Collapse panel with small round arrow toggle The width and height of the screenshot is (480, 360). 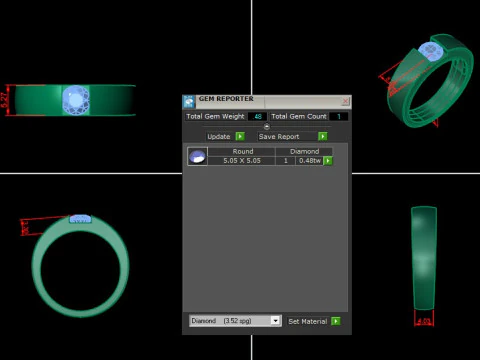coord(267,127)
